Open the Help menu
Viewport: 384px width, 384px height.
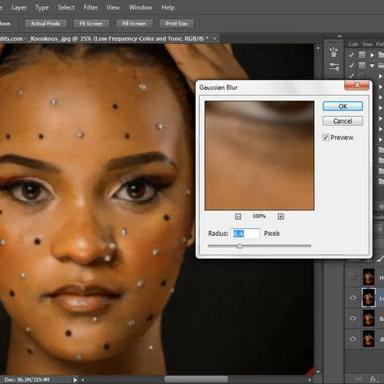click(168, 7)
